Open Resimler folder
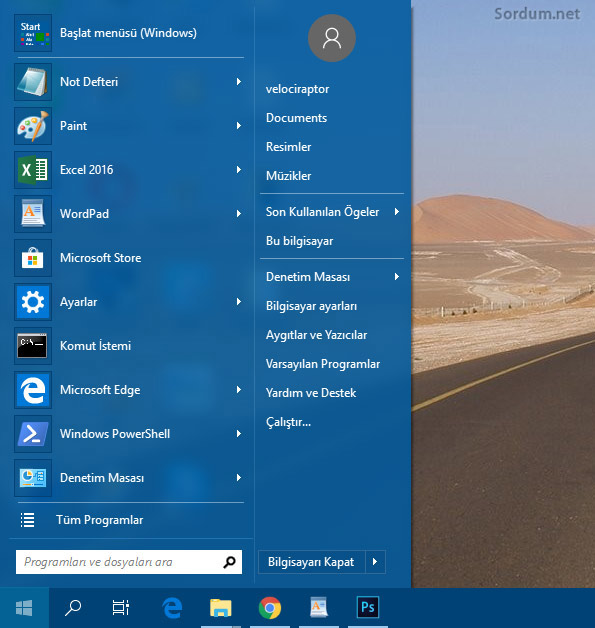595x628 pixels. click(x=288, y=147)
